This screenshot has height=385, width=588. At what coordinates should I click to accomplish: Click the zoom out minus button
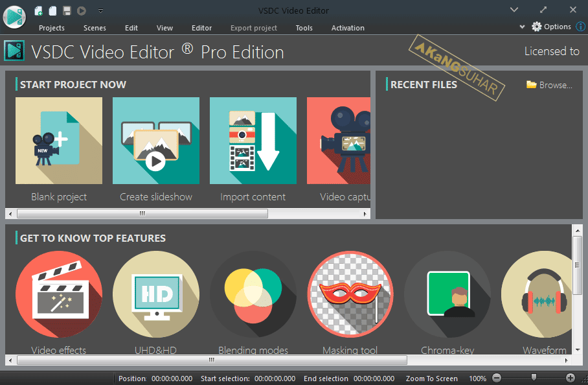click(x=497, y=378)
